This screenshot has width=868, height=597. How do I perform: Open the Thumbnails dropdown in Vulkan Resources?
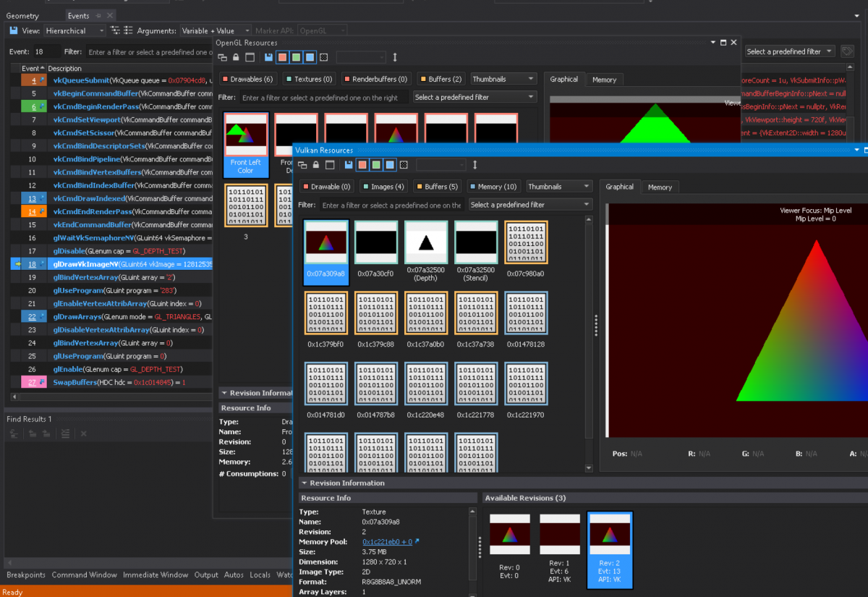pos(558,186)
